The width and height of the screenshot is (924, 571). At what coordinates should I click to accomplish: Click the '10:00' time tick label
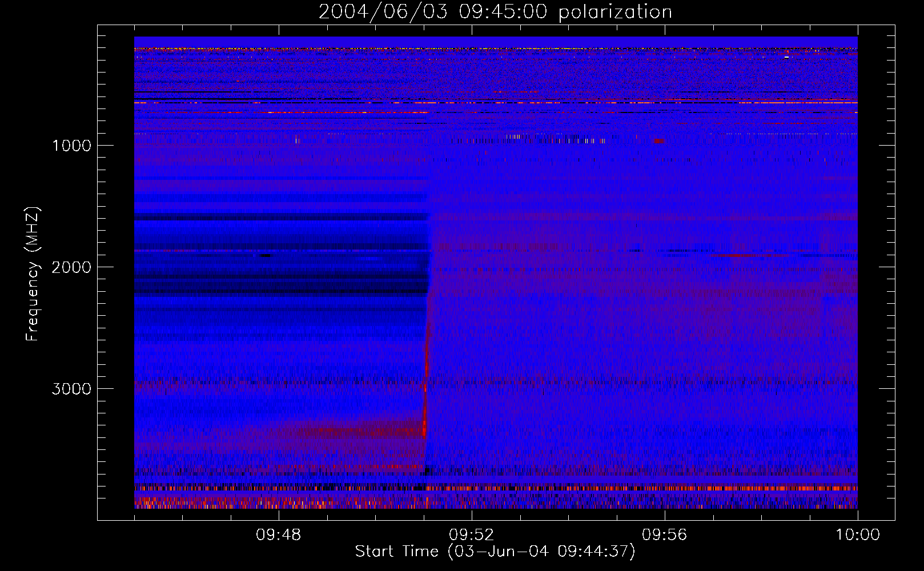click(x=858, y=535)
